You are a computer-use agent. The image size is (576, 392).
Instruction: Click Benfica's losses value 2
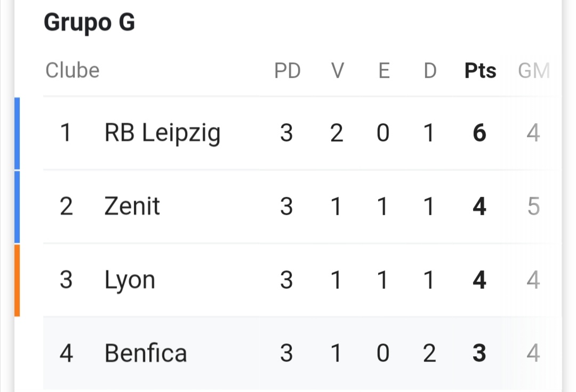[x=429, y=353]
